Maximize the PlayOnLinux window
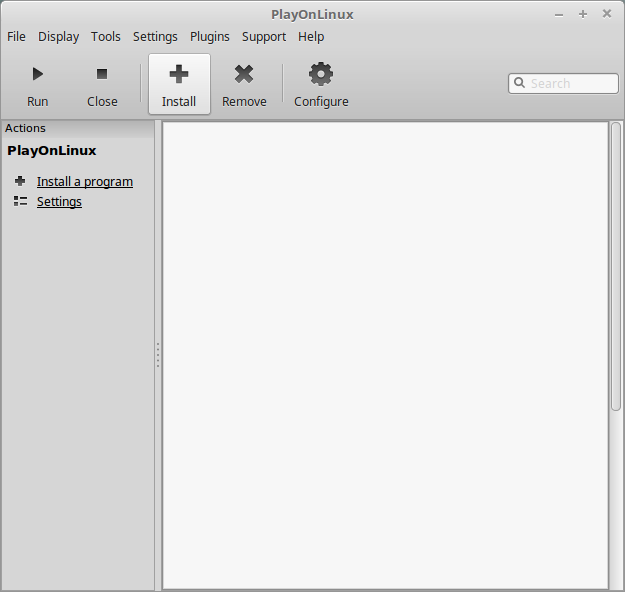 (x=583, y=14)
